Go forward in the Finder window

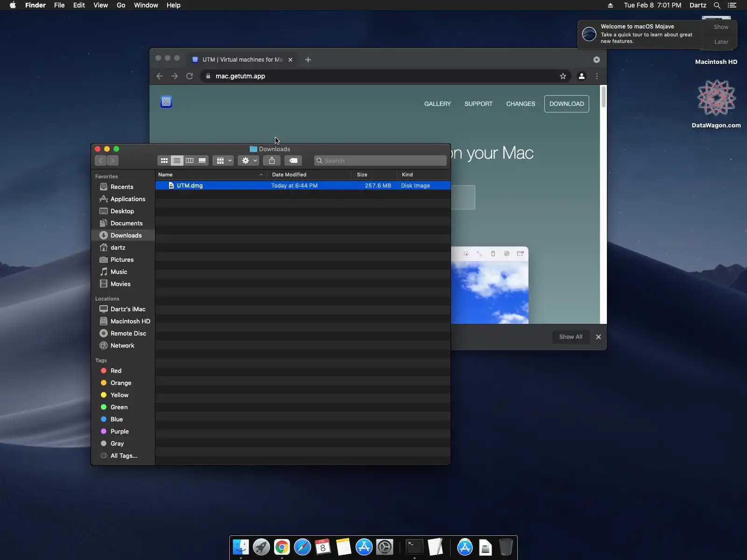pos(113,161)
